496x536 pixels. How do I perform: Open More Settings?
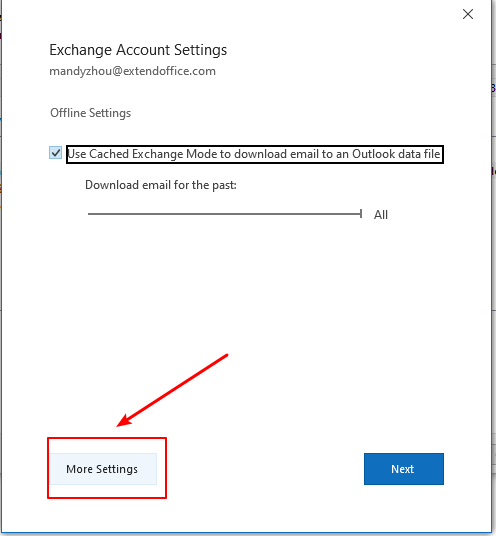click(103, 469)
